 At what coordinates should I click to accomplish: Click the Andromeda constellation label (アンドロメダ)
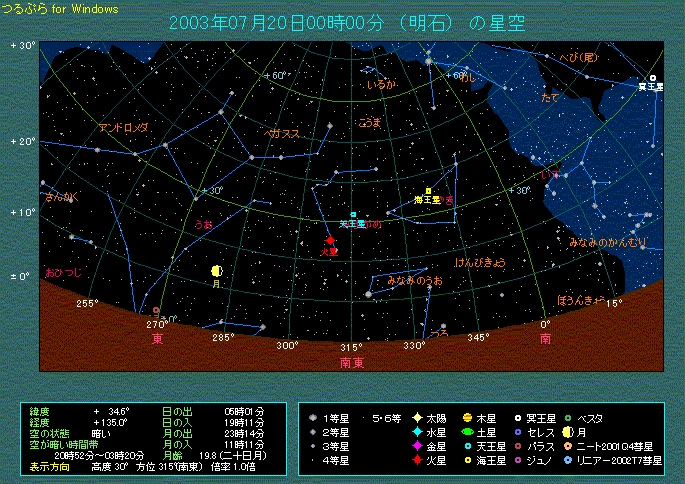pos(123,127)
